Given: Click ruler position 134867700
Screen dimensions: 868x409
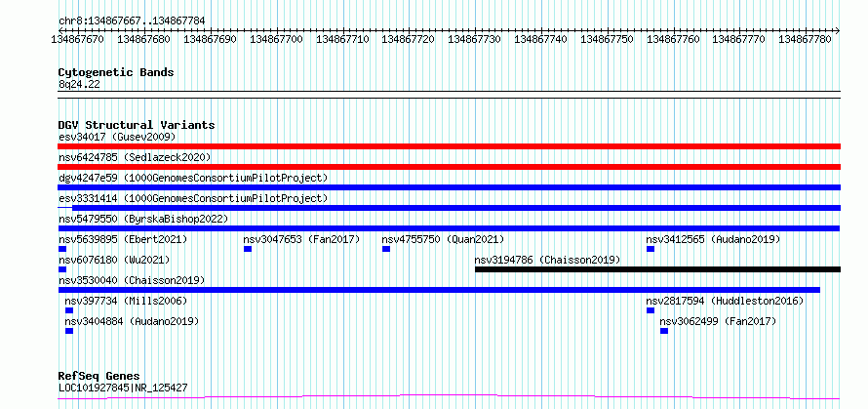Looking at the screenshot, I should tap(276, 39).
